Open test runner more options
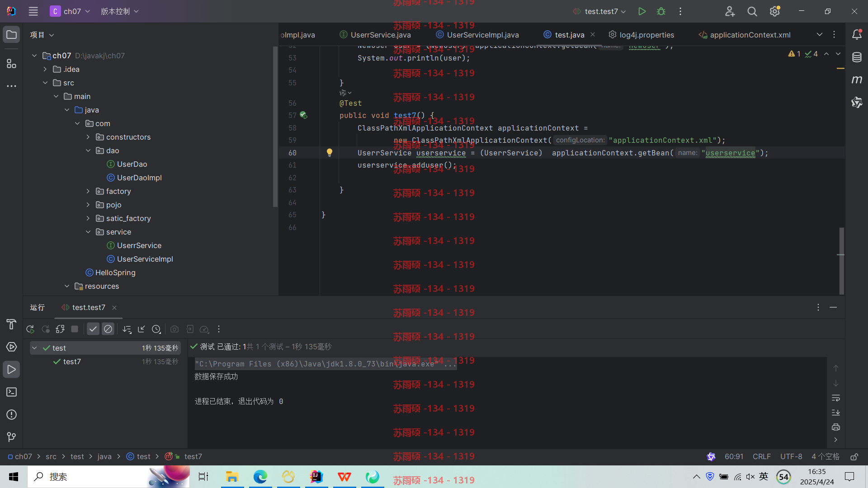 219,329
